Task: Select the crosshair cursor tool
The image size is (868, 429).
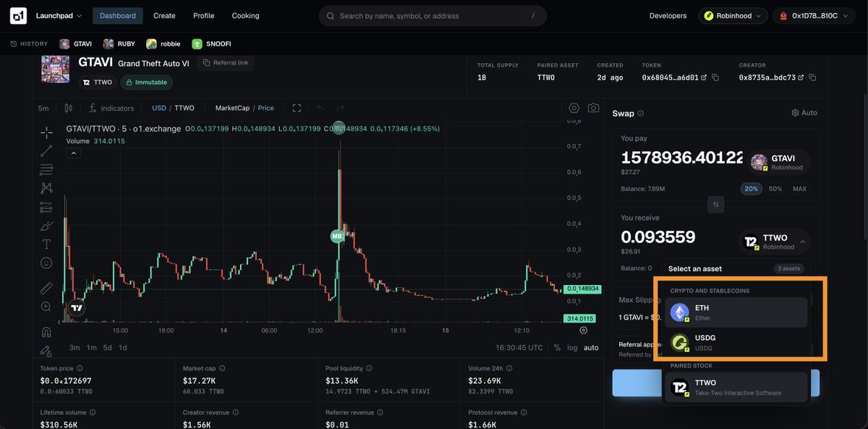Action: coord(46,132)
